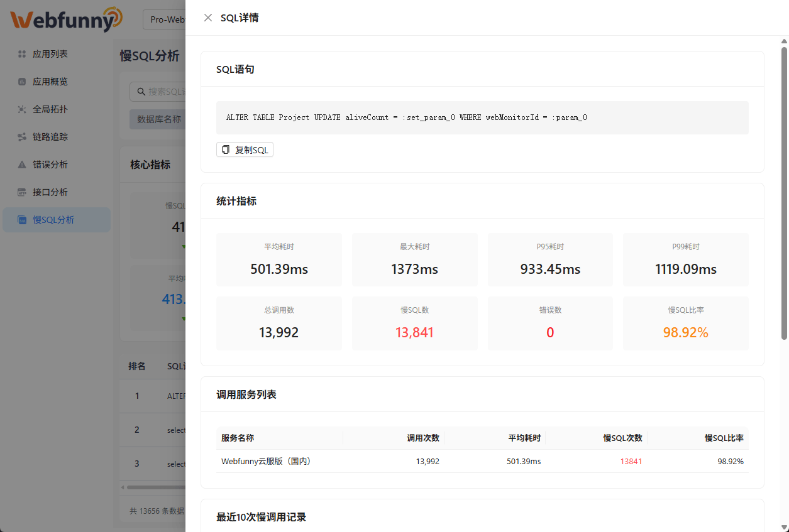Click the 复制SQL button
789x532 pixels.
coord(245,149)
